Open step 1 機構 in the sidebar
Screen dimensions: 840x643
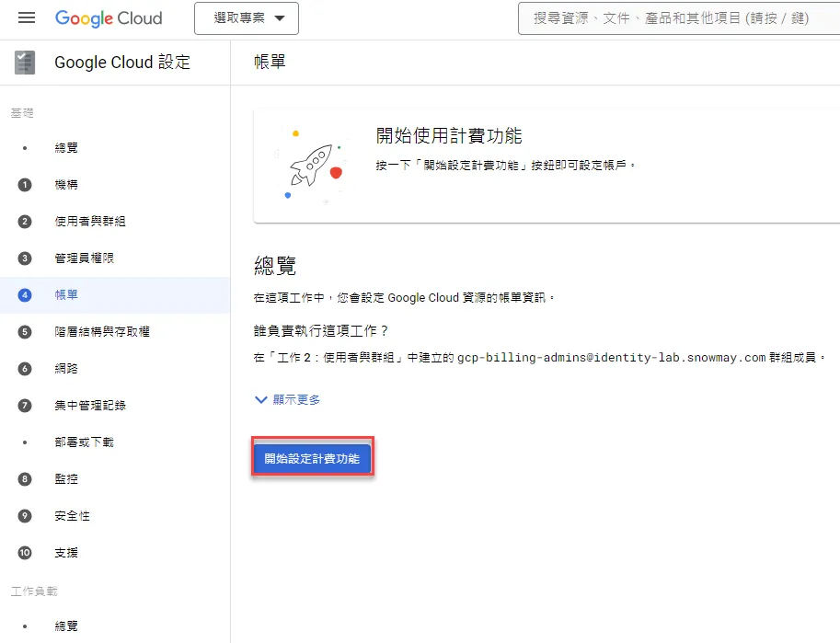pos(66,185)
